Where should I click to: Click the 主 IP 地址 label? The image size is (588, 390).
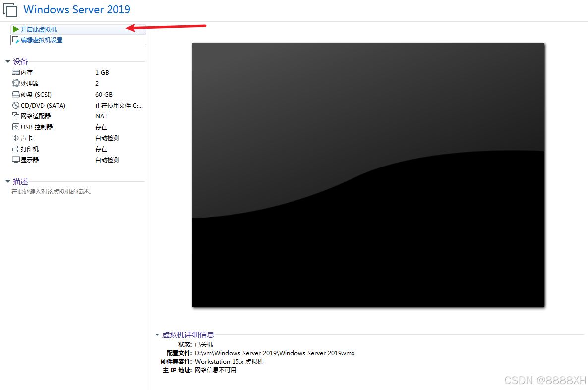pos(177,370)
